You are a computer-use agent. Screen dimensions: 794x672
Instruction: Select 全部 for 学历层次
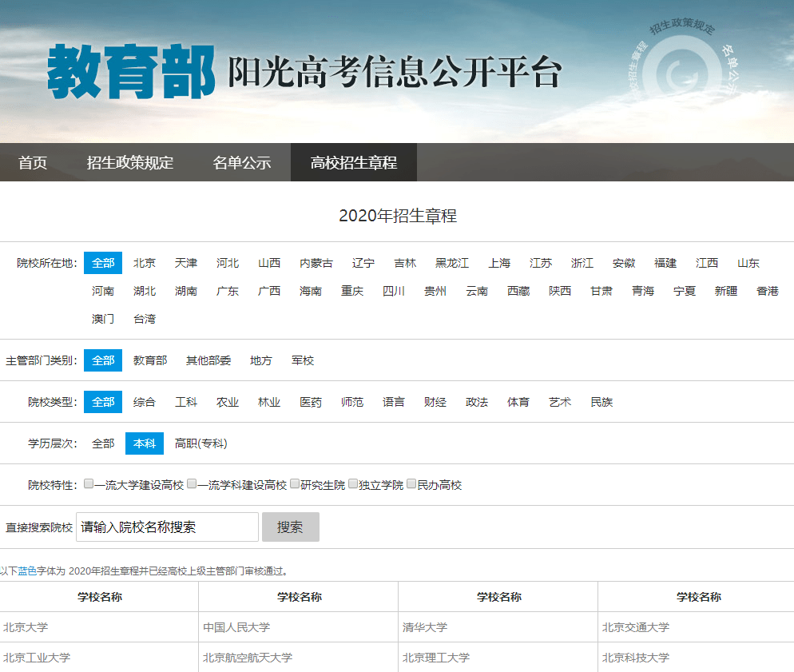pos(103,443)
